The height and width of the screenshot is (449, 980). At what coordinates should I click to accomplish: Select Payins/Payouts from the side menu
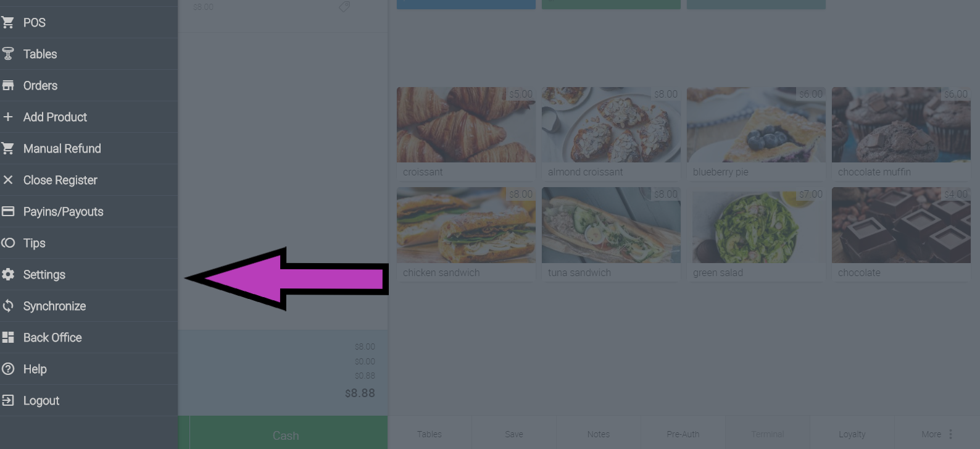click(89, 211)
